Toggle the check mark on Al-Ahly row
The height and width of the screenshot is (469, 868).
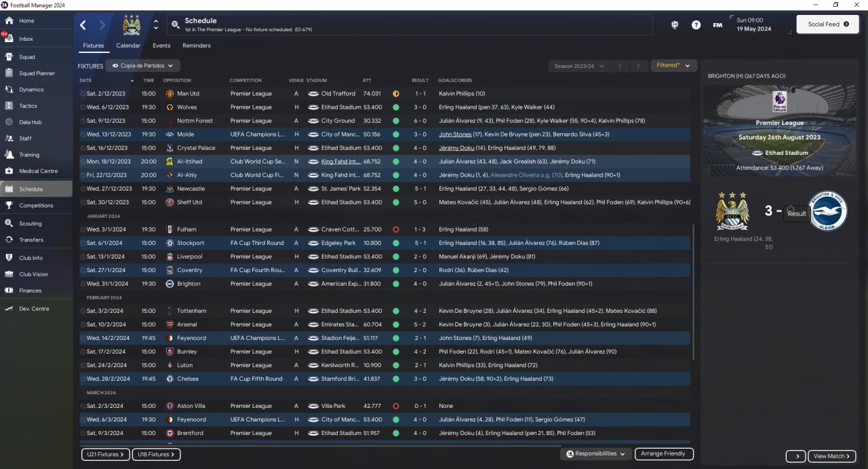tap(83, 175)
